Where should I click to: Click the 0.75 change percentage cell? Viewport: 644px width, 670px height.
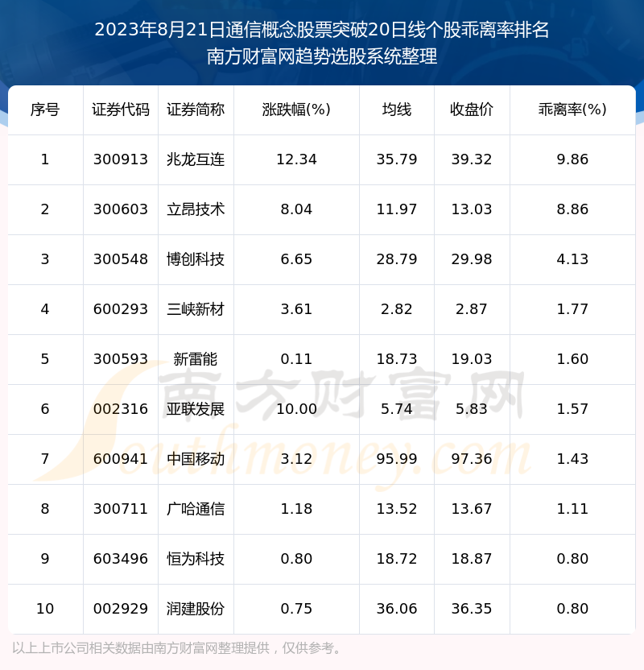click(296, 610)
